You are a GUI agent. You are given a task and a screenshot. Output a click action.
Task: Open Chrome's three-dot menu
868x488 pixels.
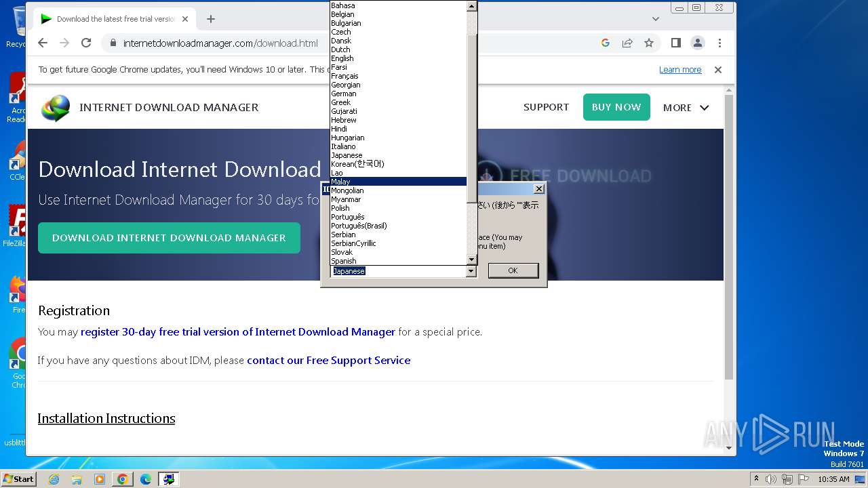pos(719,43)
